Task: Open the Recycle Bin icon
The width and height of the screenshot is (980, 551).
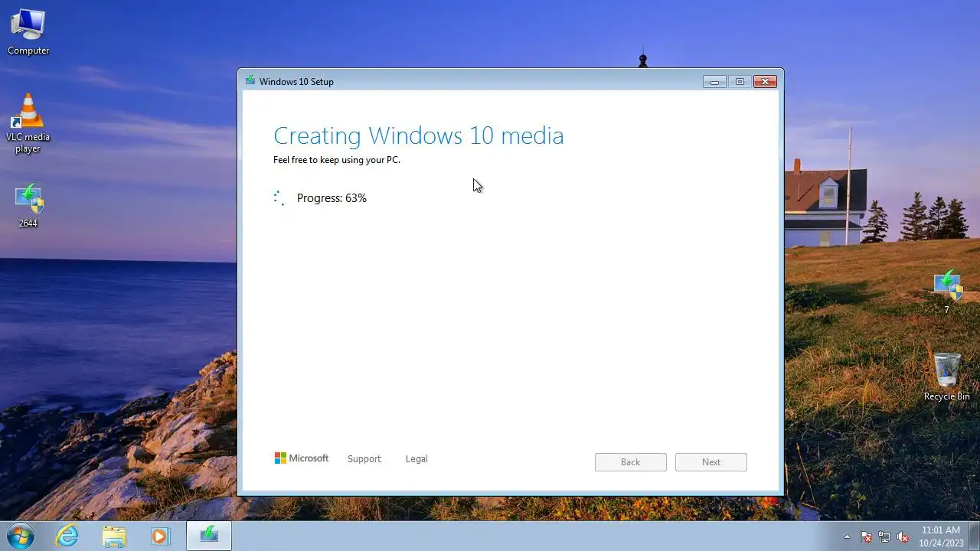Action: [x=947, y=377]
